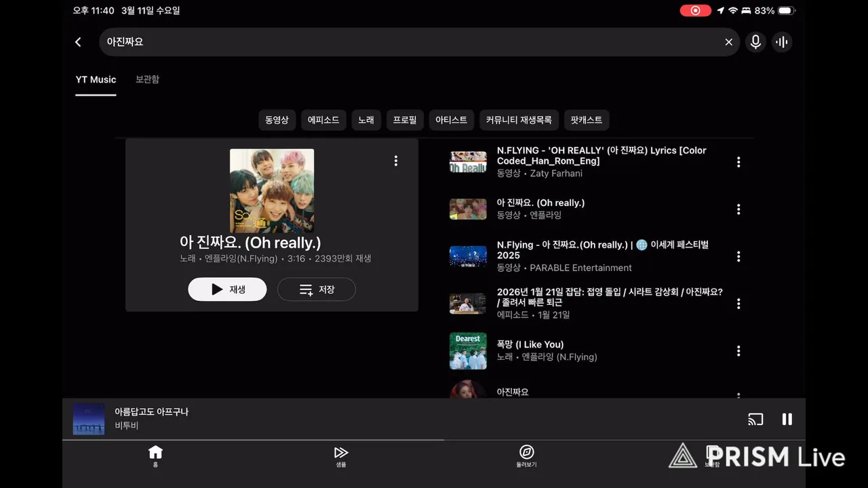Save the song with 저장 button
The height and width of the screenshot is (488, 868).
point(317,289)
